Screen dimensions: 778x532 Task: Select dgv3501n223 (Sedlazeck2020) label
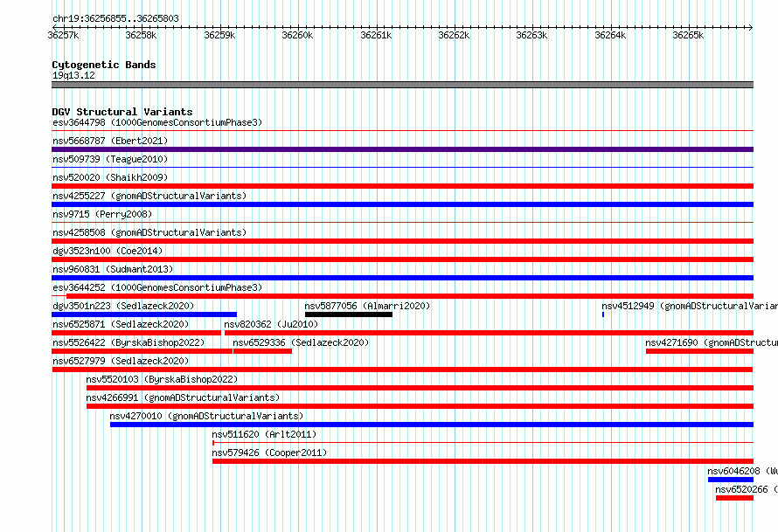pos(123,306)
